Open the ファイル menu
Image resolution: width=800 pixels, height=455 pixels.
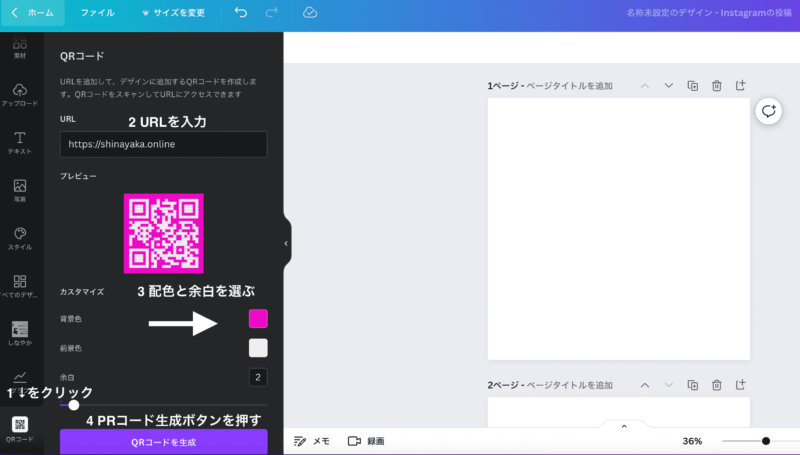click(x=97, y=13)
